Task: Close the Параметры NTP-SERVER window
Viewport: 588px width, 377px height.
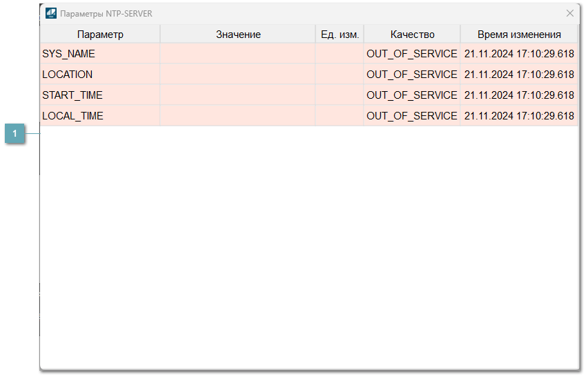Action: 569,13
